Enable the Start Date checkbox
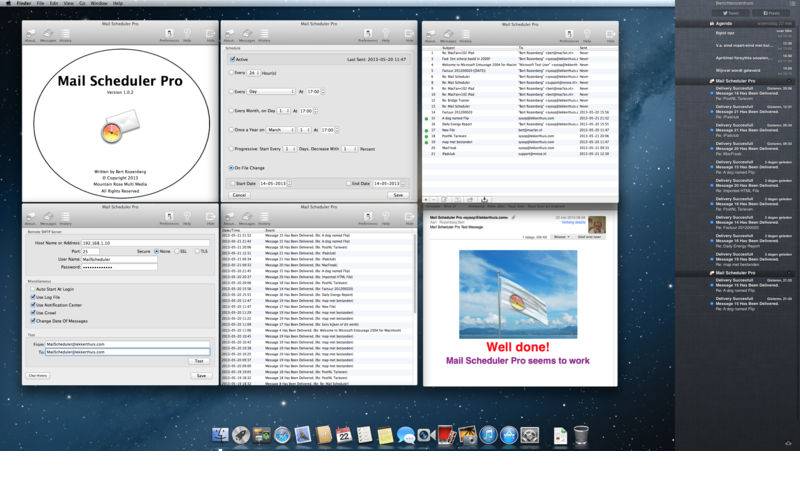Image resolution: width=800 pixels, height=500 pixels. [233, 183]
